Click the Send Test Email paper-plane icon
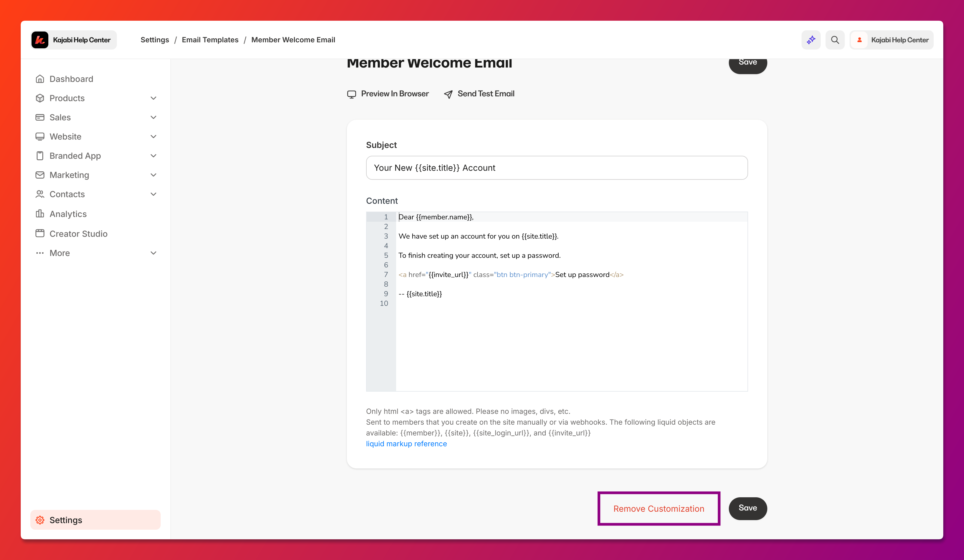964x560 pixels. click(448, 94)
